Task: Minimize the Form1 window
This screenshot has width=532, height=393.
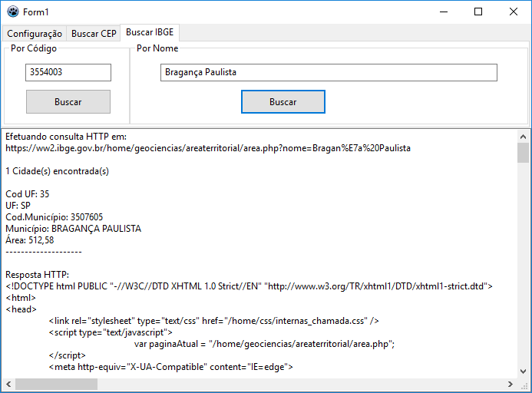Action: 444,12
